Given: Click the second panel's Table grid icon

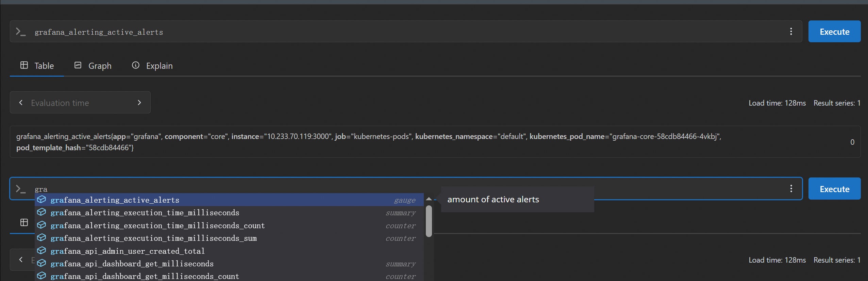Looking at the screenshot, I should point(24,222).
